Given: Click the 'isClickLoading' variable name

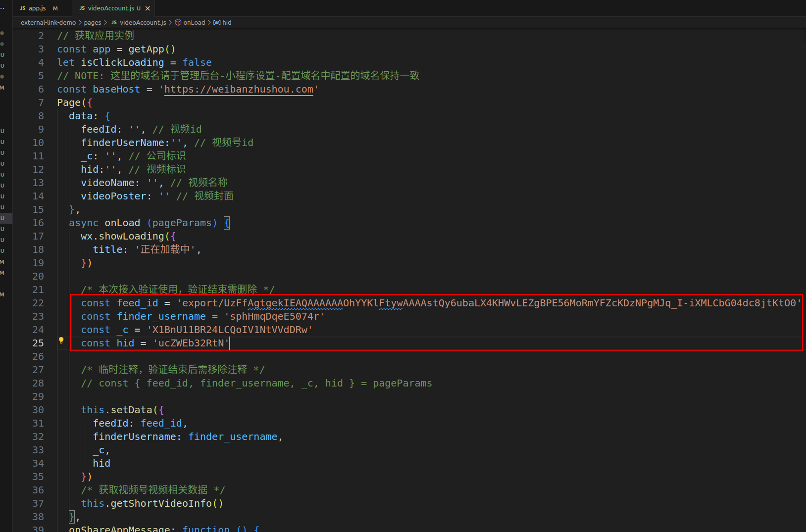Looking at the screenshot, I should coord(122,62).
